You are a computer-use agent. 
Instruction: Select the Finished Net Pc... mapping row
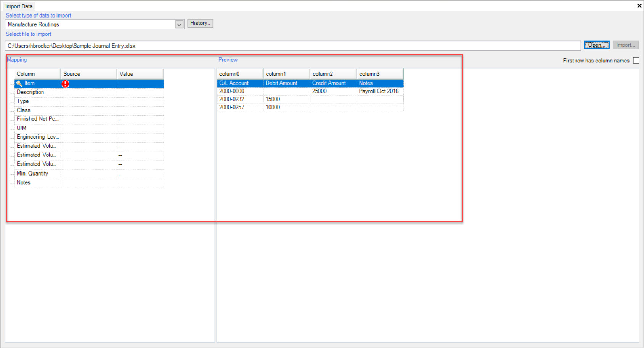pos(89,119)
